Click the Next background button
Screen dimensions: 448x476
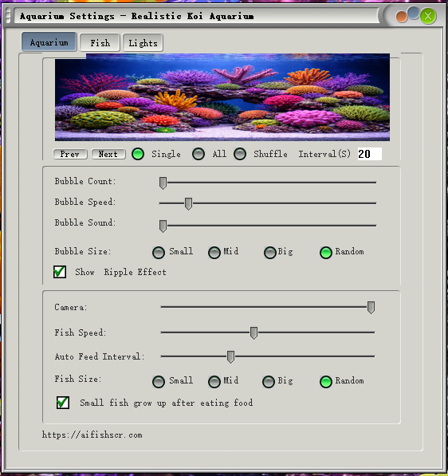point(108,154)
